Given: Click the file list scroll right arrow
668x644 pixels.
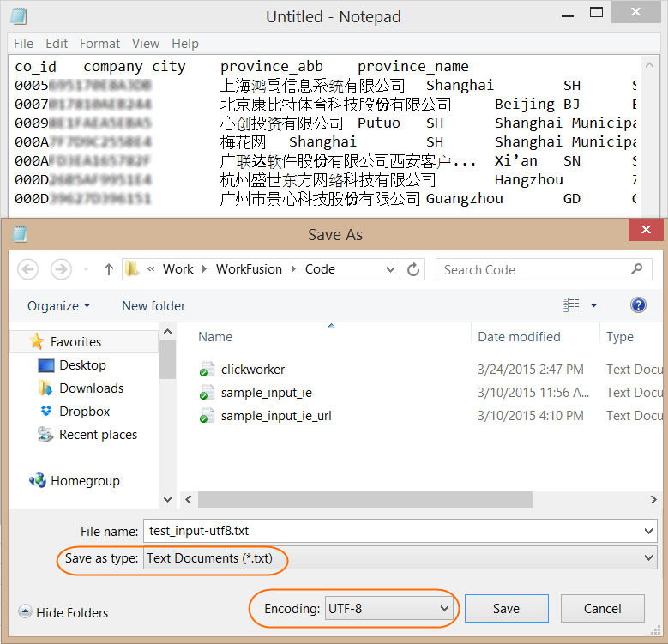Looking at the screenshot, I should coord(653,499).
